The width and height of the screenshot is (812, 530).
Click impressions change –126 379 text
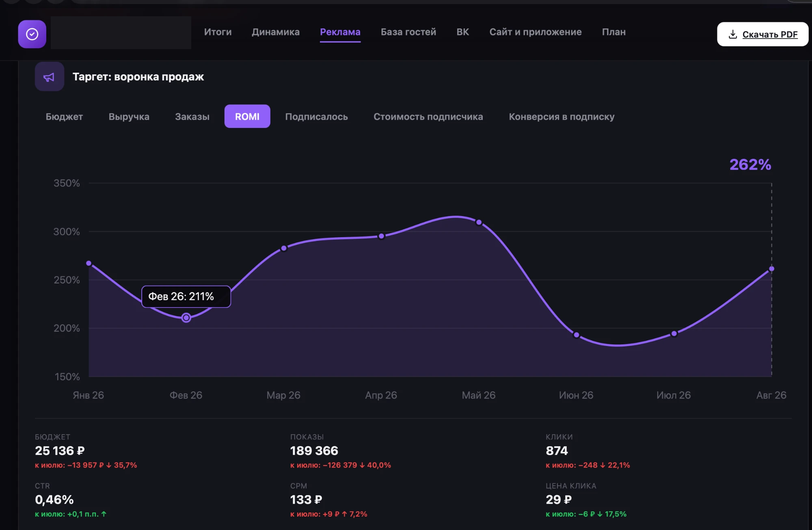coord(340,465)
